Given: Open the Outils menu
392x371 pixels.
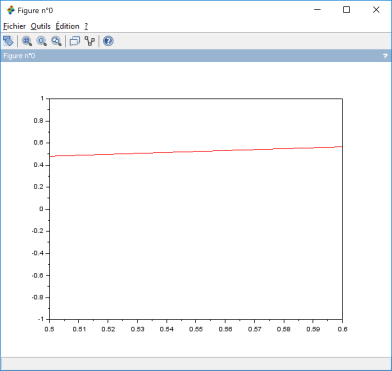Looking at the screenshot, I should click(x=41, y=26).
